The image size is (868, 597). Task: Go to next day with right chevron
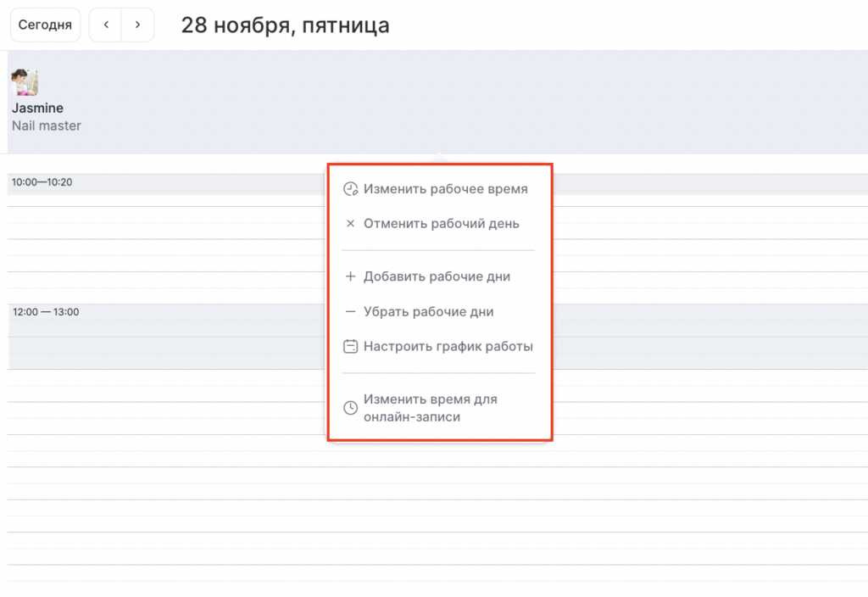coord(137,25)
